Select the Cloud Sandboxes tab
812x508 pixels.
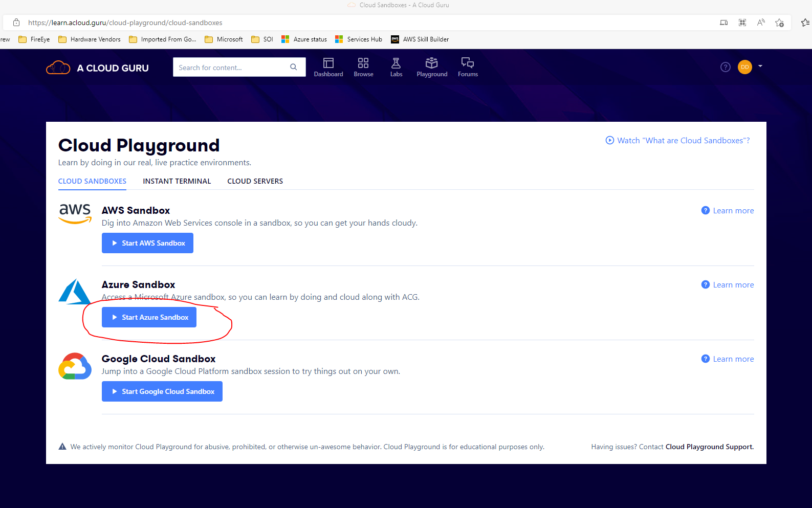click(x=92, y=181)
